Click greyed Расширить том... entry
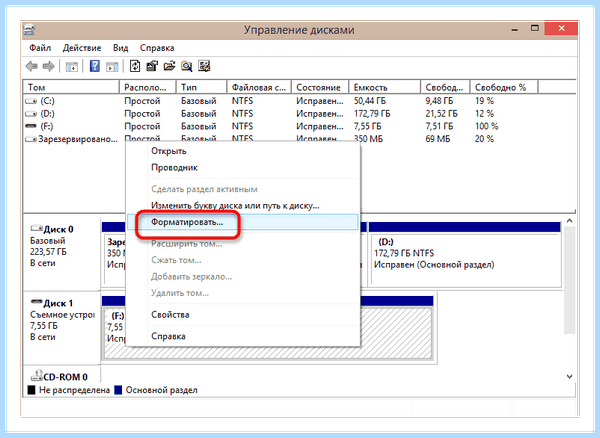Screen dimensions: 600x438 243,244
